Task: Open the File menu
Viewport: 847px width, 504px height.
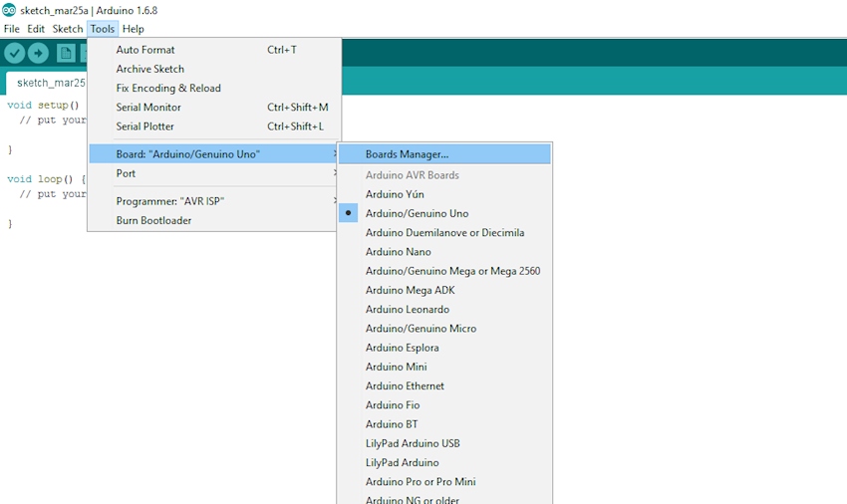Action: 11,29
